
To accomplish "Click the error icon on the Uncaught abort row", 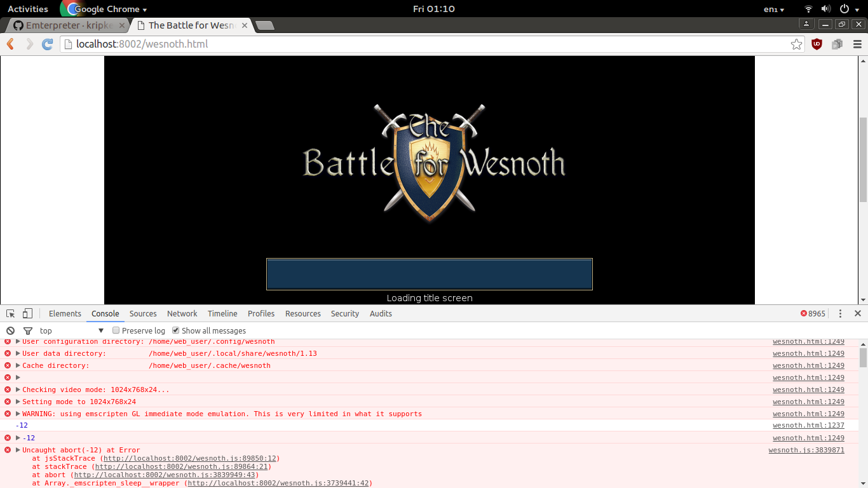I will 8,450.
